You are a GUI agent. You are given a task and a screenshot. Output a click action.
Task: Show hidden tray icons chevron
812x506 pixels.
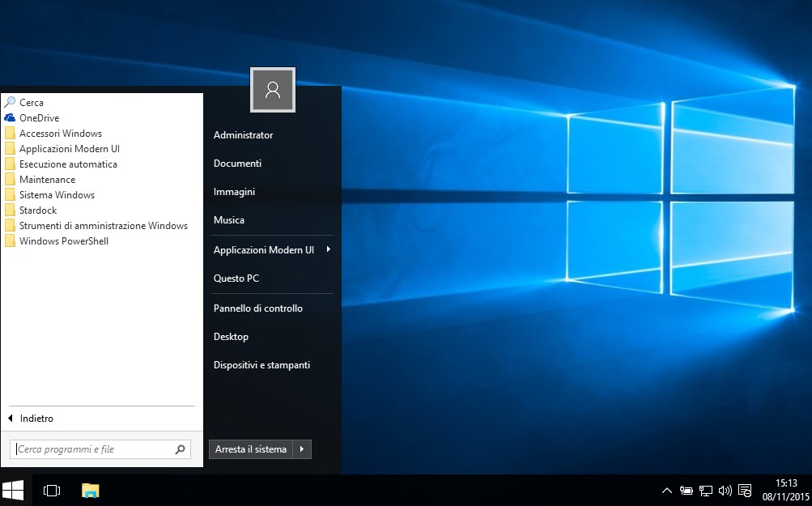pos(667,491)
